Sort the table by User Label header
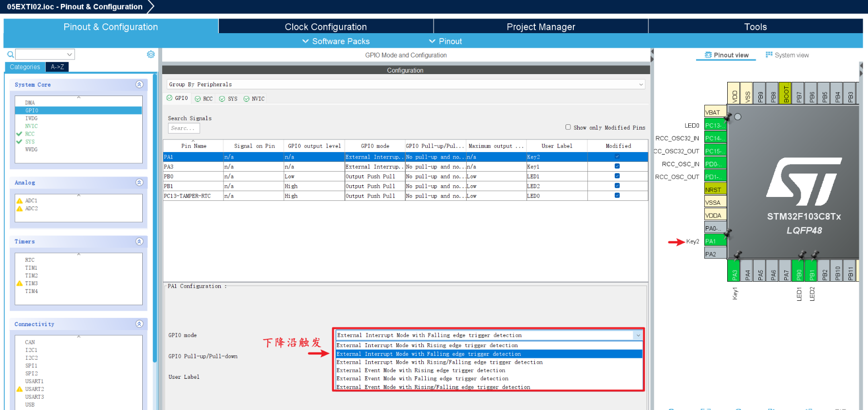This screenshot has height=410, width=868. [557, 146]
